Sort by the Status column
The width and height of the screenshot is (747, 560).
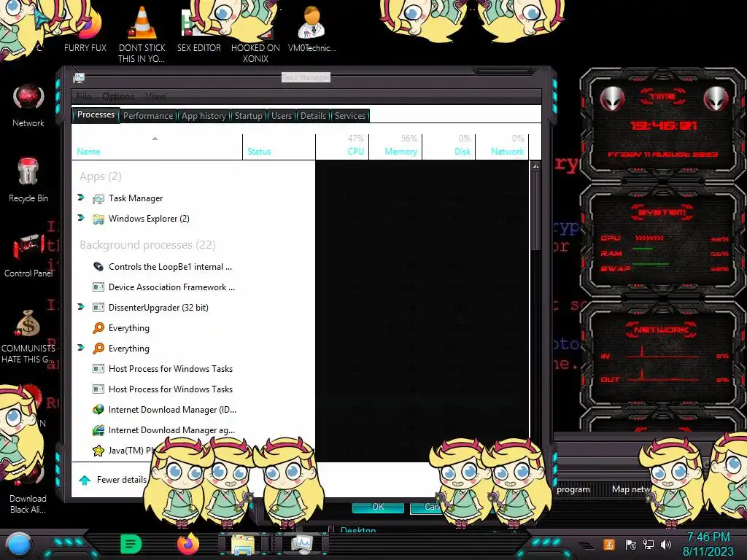[x=279, y=147]
